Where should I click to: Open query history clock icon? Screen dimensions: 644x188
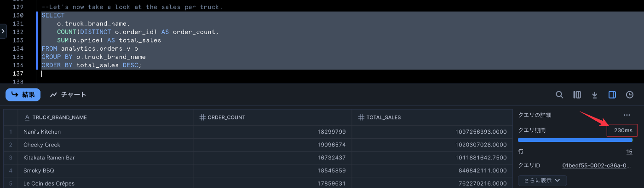pyautogui.click(x=630, y=94)
